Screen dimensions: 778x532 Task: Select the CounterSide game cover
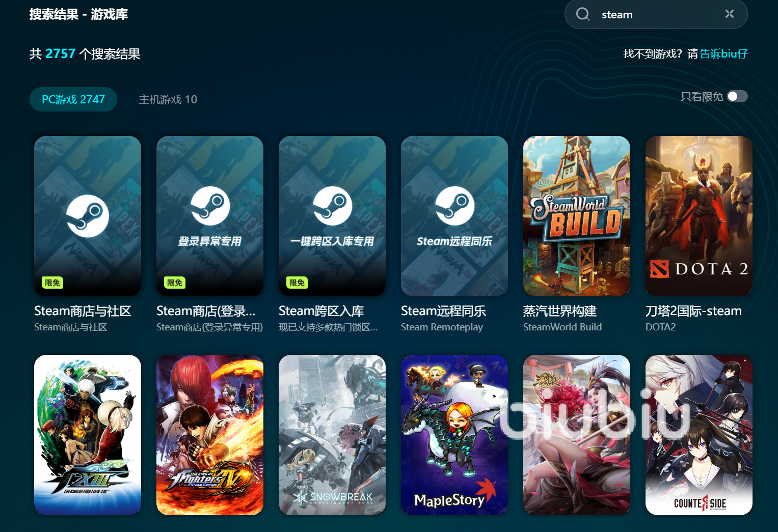pos(699,435)
